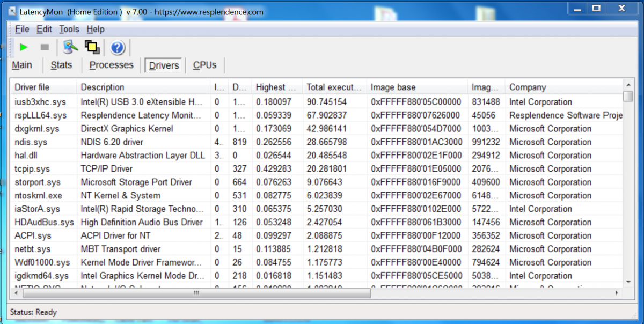Open the Help menu
Viewport: 644px width, 324px height.
coord(96,30)
